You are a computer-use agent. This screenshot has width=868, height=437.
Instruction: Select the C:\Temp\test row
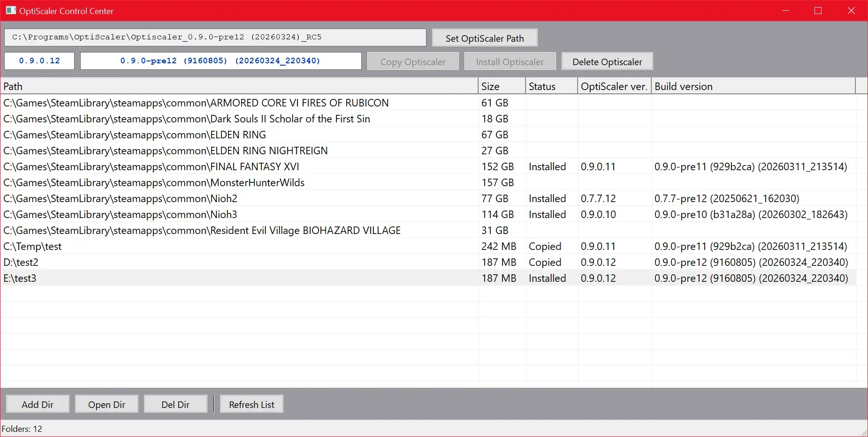tap(428, 246)
